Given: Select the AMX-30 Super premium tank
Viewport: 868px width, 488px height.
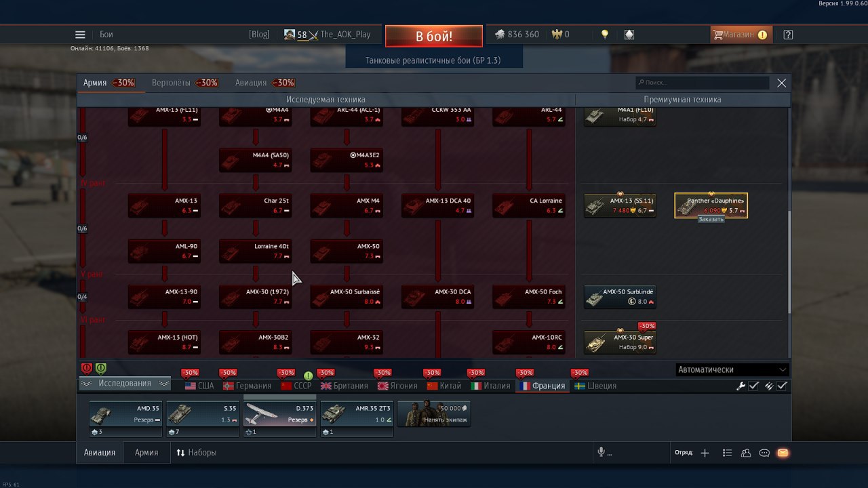Looking at the screenshot, I should [620, 342].
